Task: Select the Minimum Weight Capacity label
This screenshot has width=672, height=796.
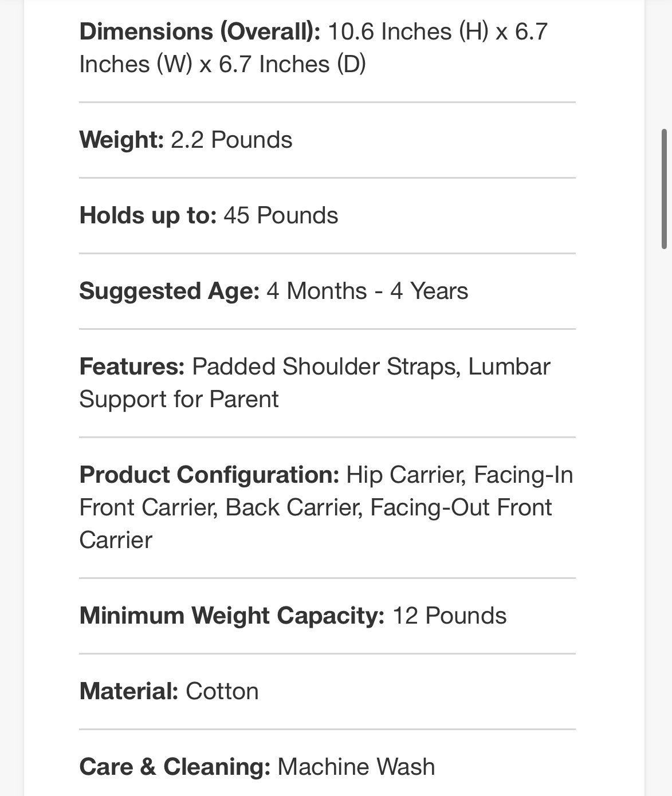Action: coord(232,616)
